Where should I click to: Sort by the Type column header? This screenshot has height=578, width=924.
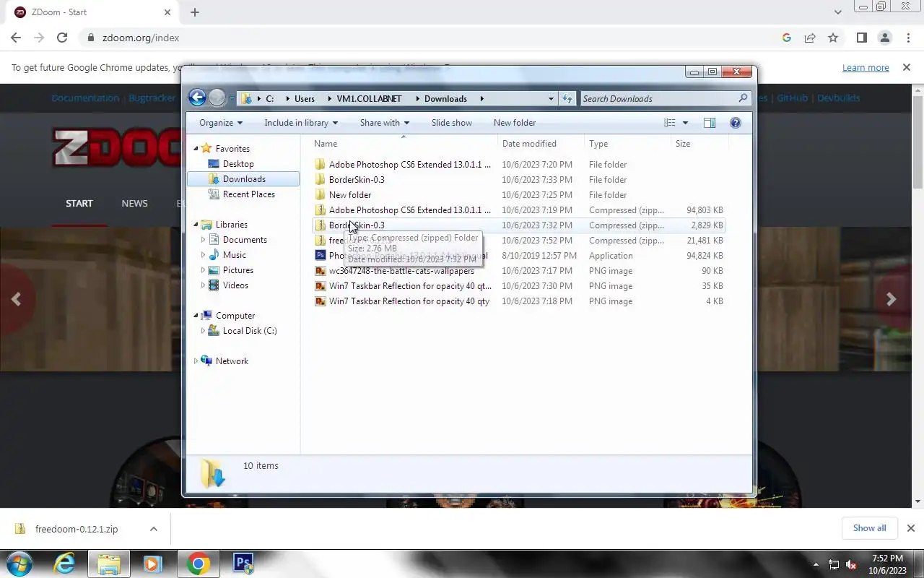627,144
